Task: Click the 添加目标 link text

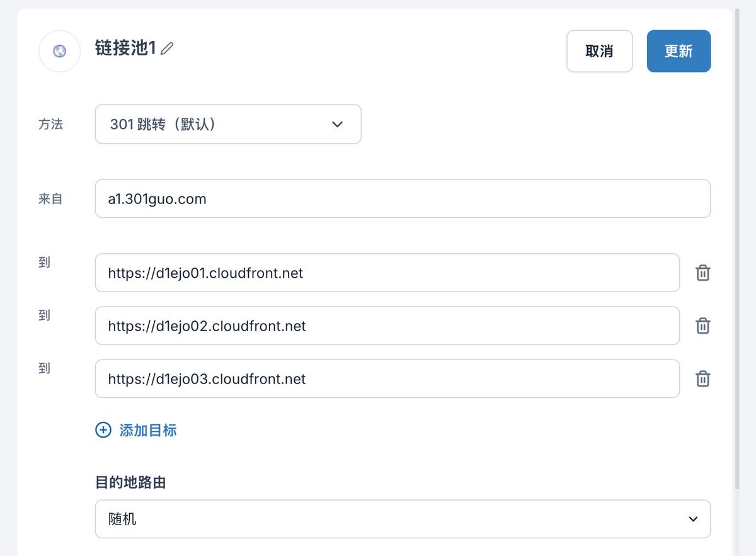Action: 148,431
